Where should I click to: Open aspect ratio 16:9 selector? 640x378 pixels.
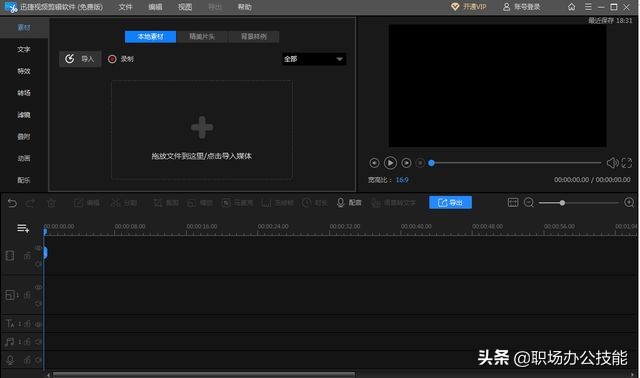pyautogui.click(x=402, y=180)
